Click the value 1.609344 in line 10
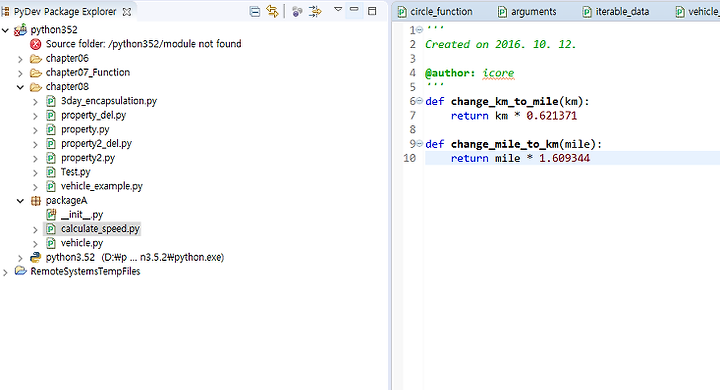 tap(564, 158)
